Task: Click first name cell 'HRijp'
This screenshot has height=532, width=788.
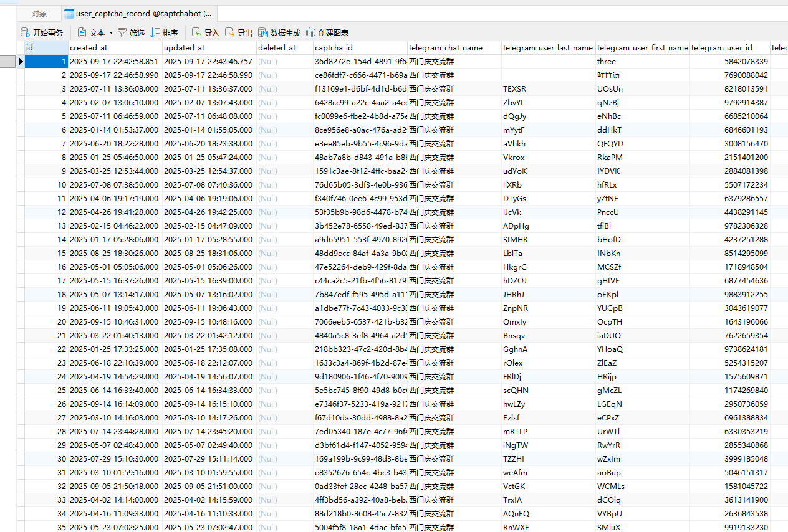Action: click(x=643, y=376)
